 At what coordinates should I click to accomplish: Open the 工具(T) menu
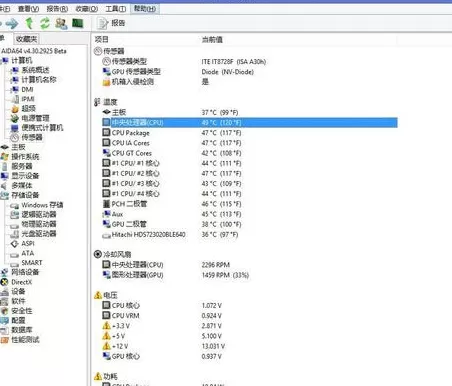coord(116,9)
